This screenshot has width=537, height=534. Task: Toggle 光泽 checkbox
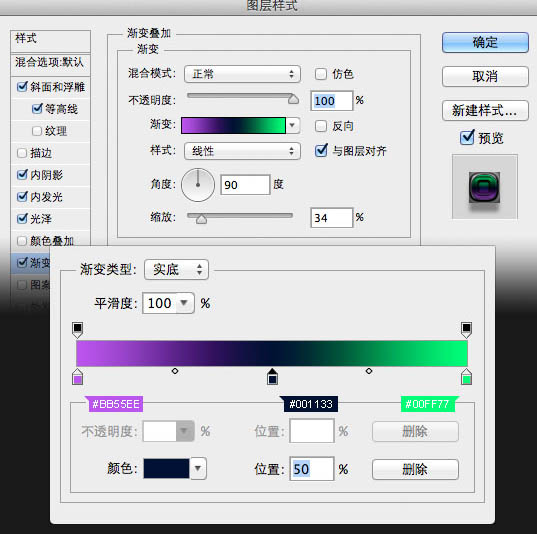point(22,219)
